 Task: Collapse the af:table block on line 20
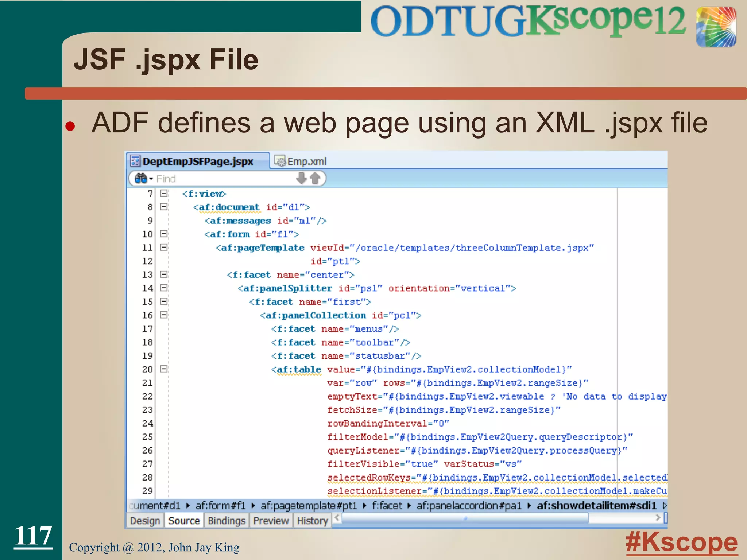pyautogui.click(x=164, y=369)
